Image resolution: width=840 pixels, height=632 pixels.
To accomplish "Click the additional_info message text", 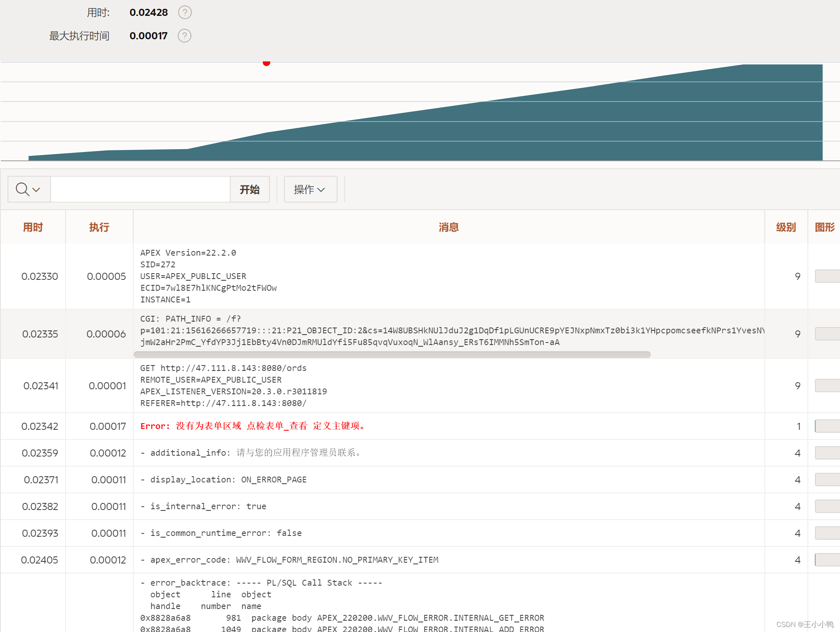I will (x=251, y=453).
